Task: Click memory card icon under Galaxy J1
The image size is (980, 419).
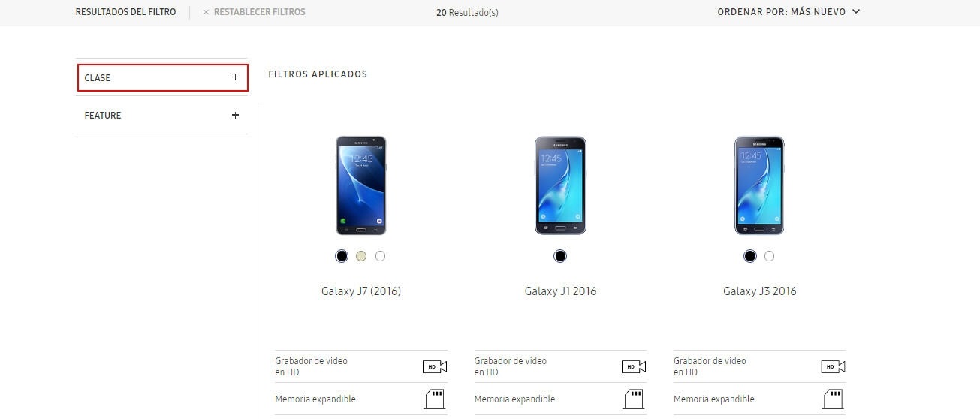Action: point(635,398)
